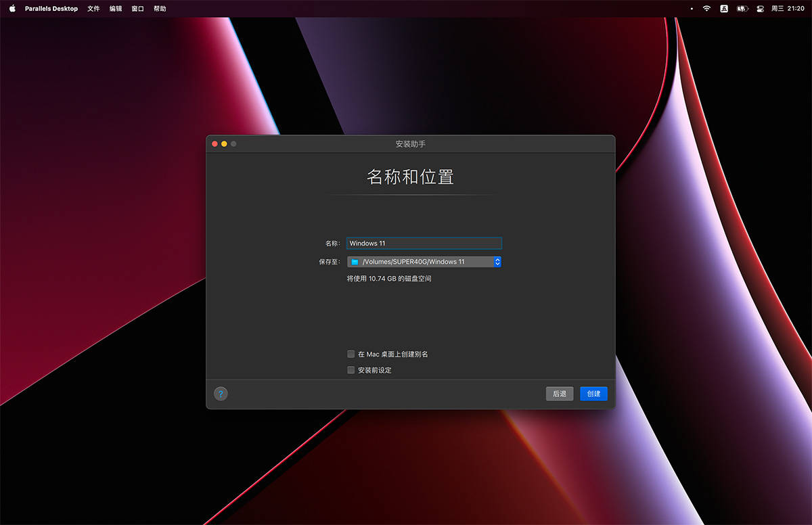Click the battery charging status icon
The image size is (812, 525).
click(x=742, y=9)
